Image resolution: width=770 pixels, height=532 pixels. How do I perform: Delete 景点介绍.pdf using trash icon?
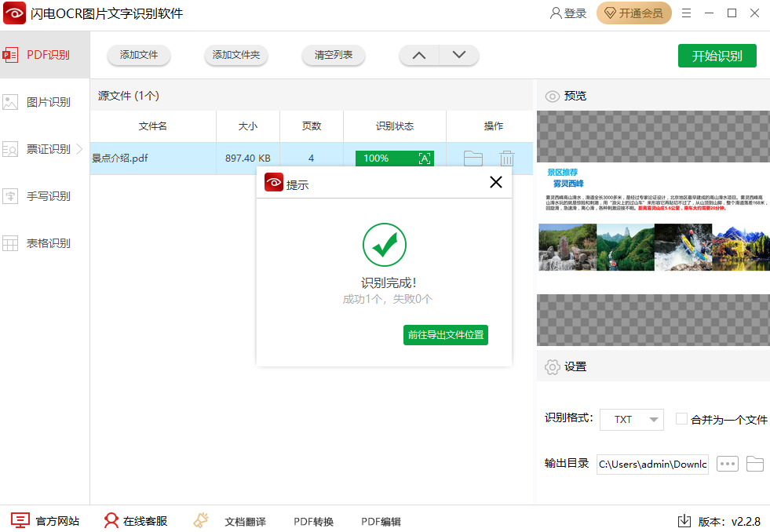[507, 159]
